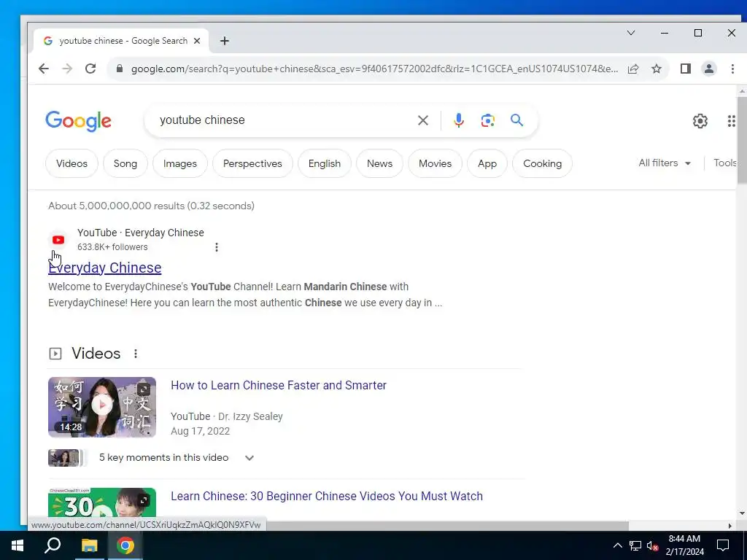This screenshot has height=560, width=747.
Task: Close the 'youtube chinese' tab
Action: point(197,41)
